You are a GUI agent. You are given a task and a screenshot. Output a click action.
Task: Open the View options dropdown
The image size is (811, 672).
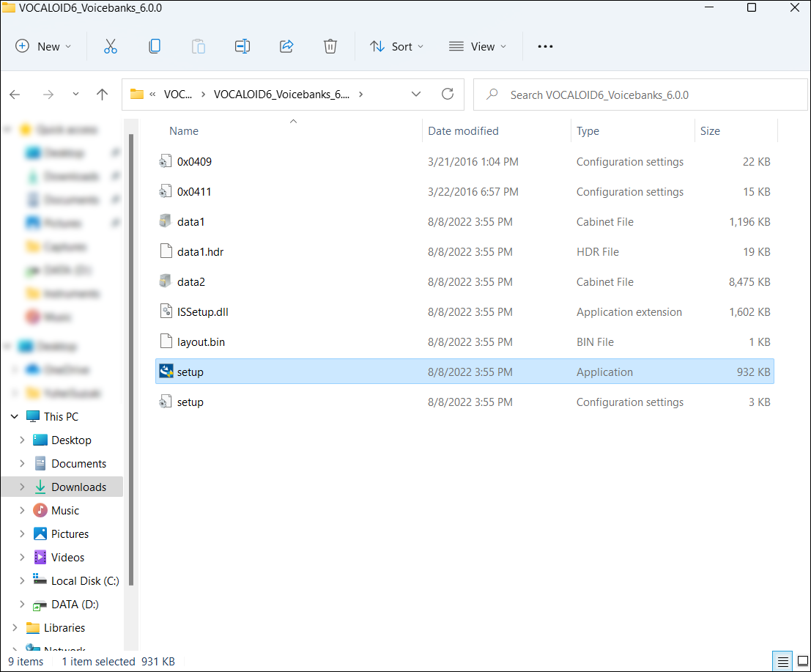[478, 46]
